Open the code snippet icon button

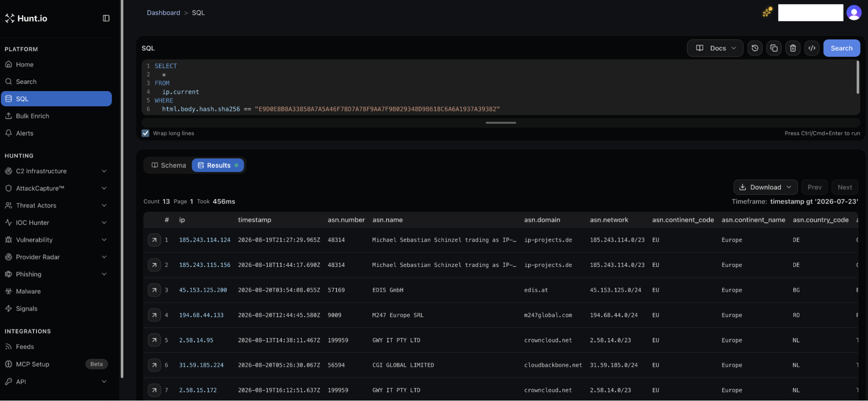812,48
